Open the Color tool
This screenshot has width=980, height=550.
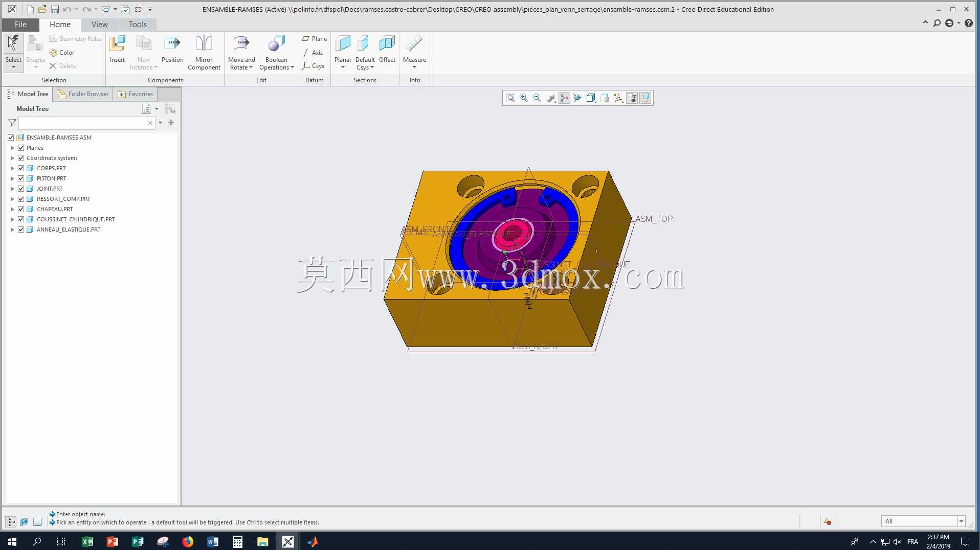(62, 53)
